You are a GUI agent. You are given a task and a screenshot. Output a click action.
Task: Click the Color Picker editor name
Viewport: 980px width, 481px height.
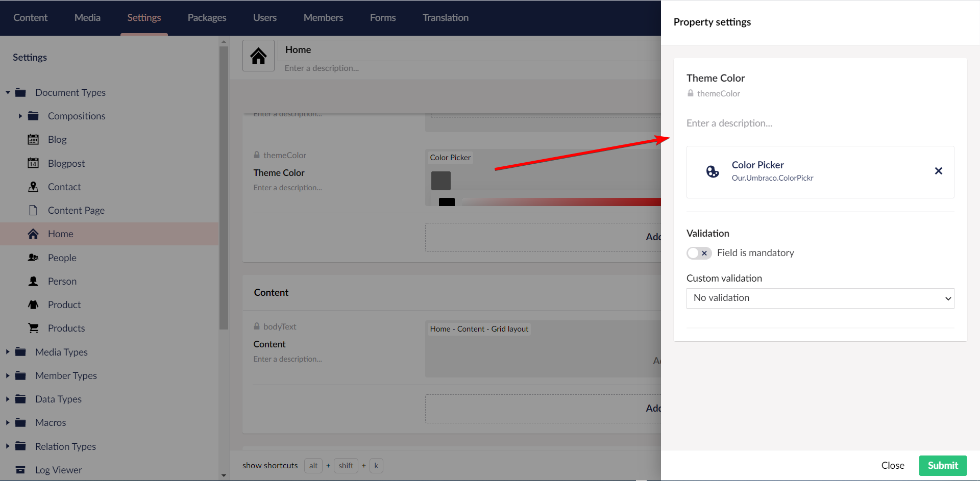click(x=757, y=165)
